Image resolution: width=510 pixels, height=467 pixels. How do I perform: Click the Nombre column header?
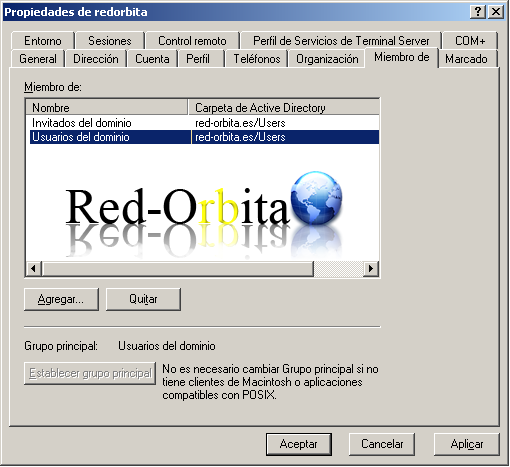coord(107,107)
